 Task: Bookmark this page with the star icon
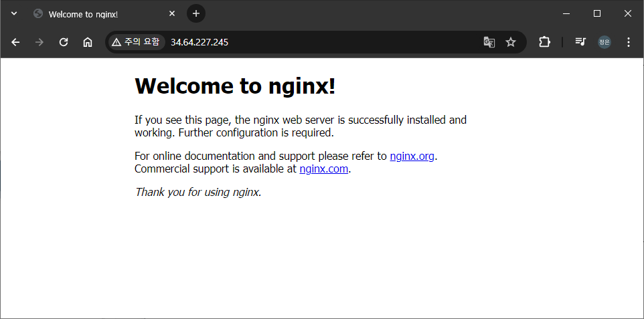click(x=511, y=42)
